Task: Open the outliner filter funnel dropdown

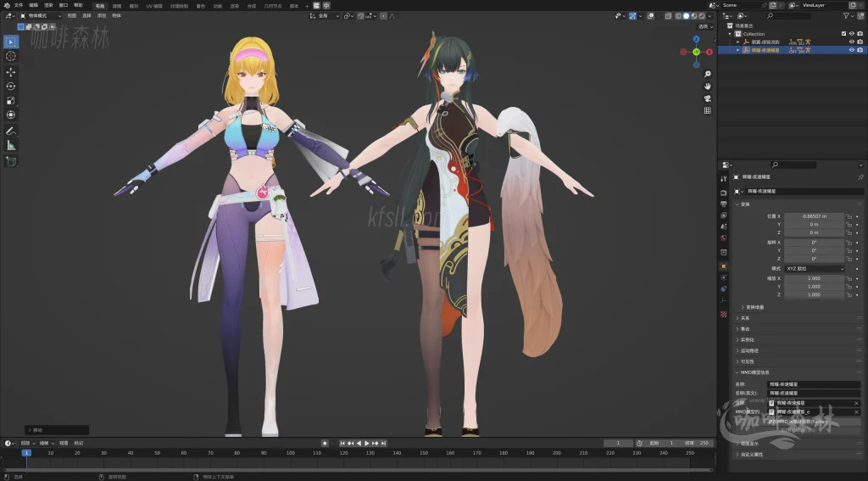Action: pos(849,16)
